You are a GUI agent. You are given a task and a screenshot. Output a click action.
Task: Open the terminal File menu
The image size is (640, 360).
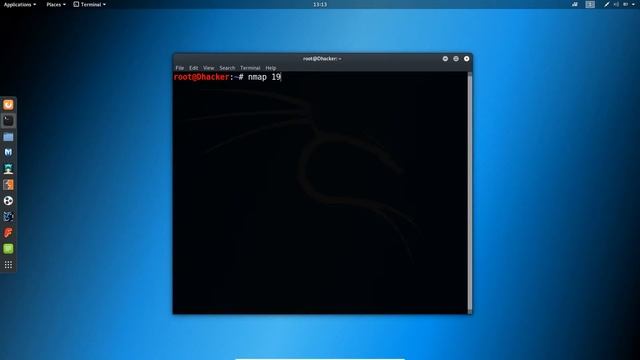pos(180,68)
